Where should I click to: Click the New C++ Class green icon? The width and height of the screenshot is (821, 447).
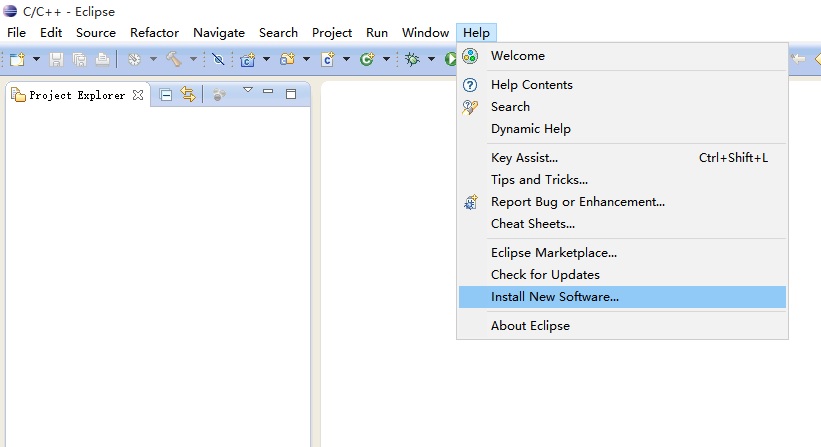click(x=367, y=59)
